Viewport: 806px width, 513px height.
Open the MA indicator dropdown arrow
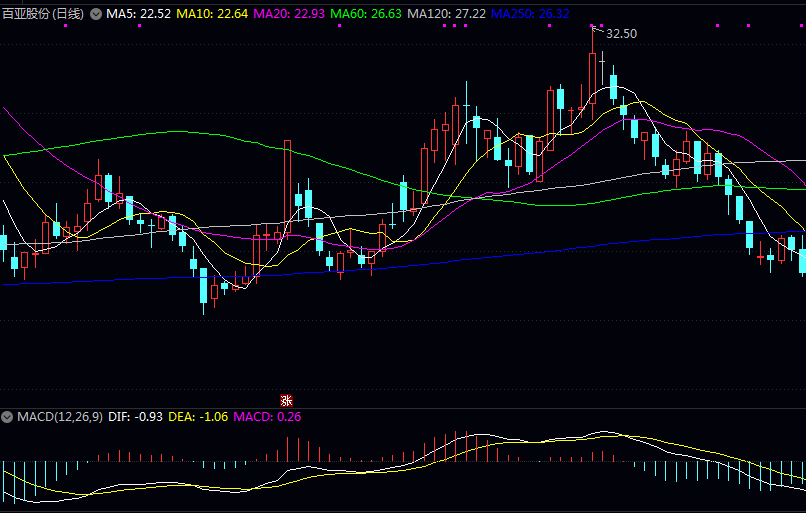coord(96,14)
